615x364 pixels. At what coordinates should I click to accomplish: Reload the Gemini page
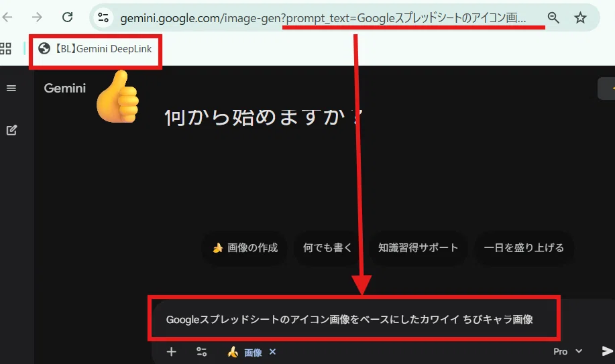pyautogui.click(x=68, y=17)
